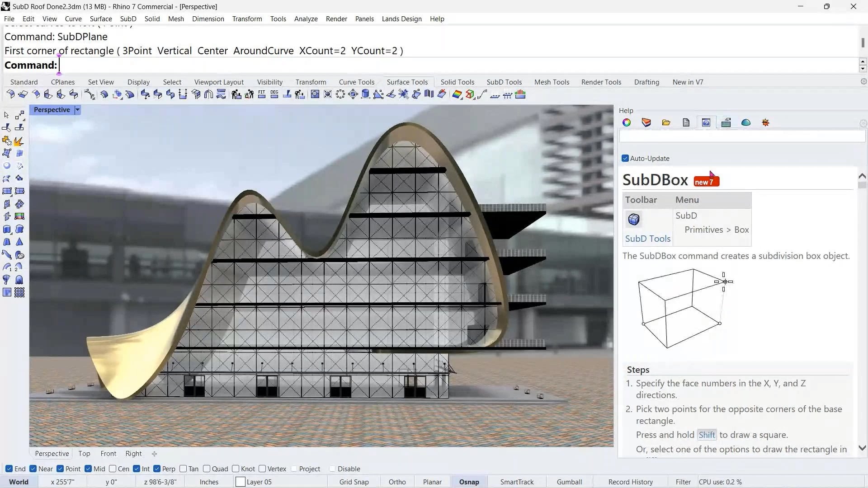Switch to the Mesh Tools tab
The width and height of the screenshot is (868, 488).
552,82
